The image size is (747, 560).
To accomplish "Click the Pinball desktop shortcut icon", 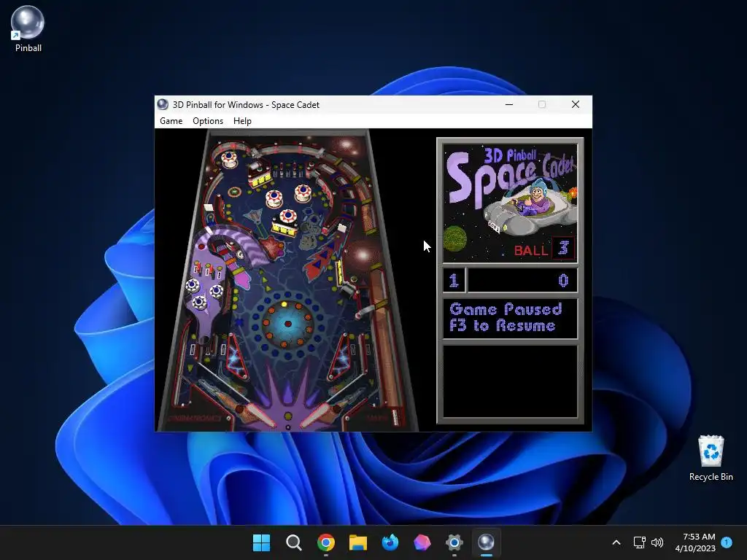I will (28, 28).
